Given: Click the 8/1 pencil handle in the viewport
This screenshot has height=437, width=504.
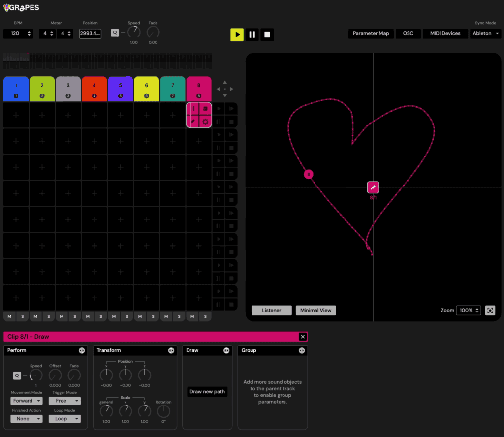Looking at the screenshot, I should 373,187.
